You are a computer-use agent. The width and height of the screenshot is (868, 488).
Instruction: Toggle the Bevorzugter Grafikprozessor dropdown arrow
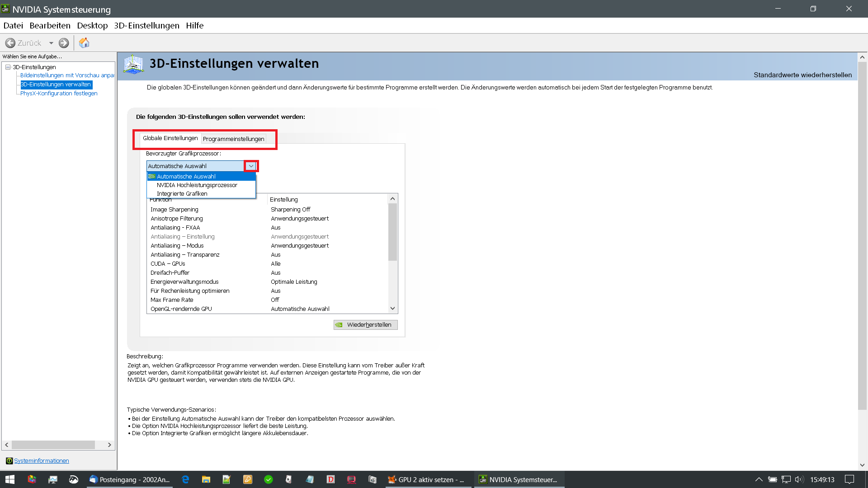pyautogui.click(x=251, y=166)
